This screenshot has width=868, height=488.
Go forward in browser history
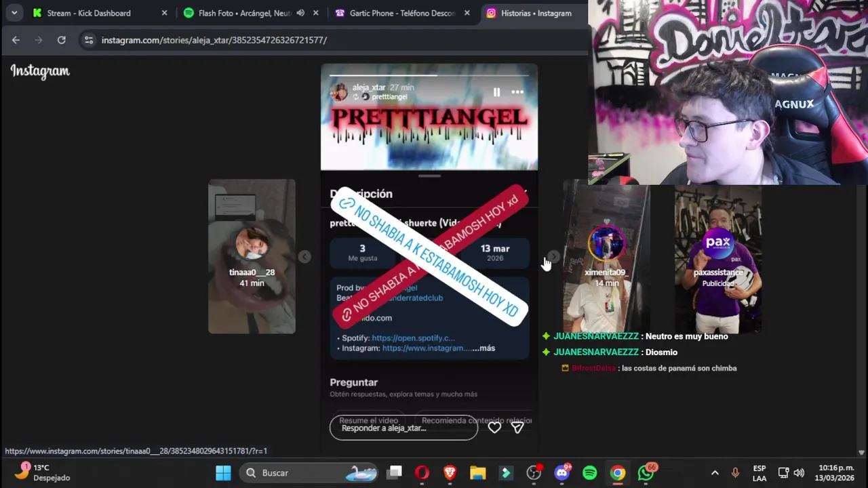point(38,40)
